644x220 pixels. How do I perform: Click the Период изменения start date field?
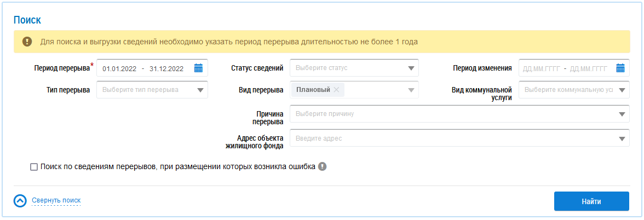[542, 68]
